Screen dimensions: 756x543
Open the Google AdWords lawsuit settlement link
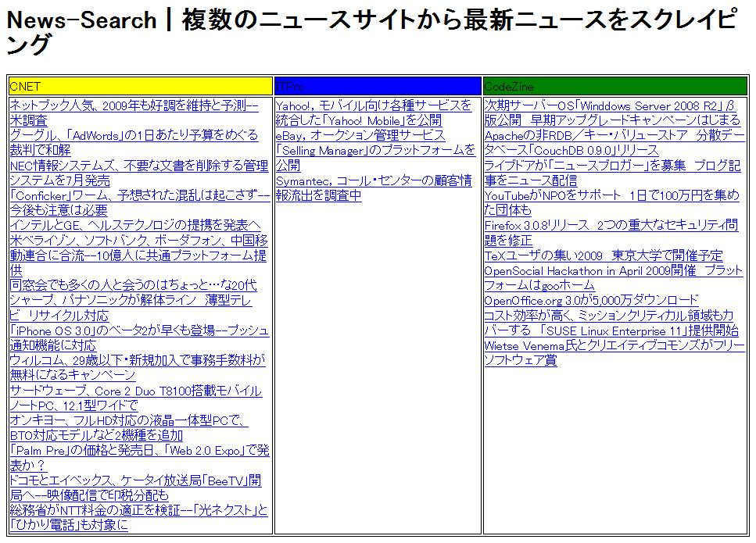point(134,143)
